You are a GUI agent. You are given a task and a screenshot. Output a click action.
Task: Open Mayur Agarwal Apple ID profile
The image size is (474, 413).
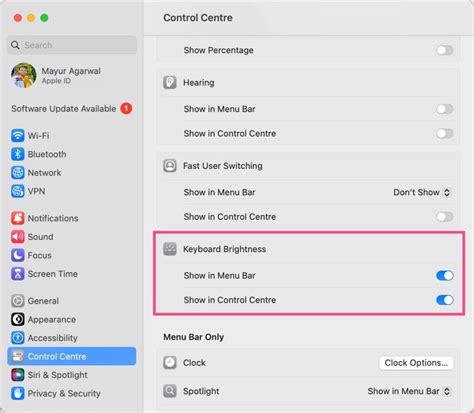56,75
